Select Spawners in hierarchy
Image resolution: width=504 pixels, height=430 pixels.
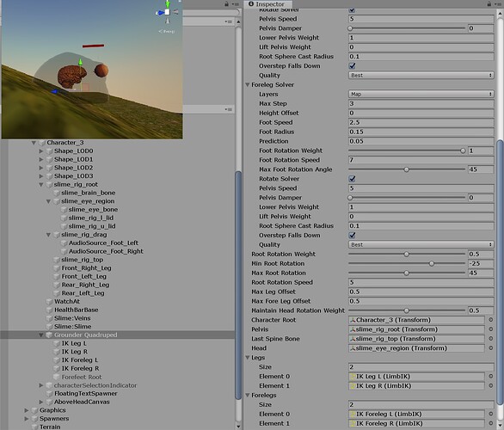54,419
